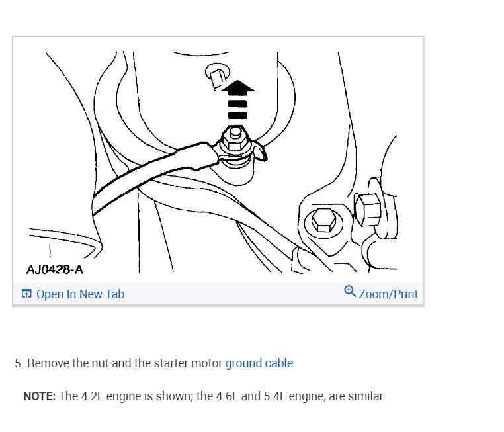The image size is (504, 432).
Task: Click the Zoom/Print magnifier icon
Action: (x=350, y=291)
